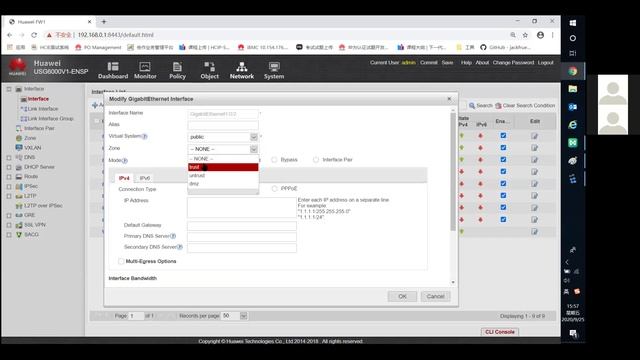Open the CLI Console
The width and height of the screenshot is (640, 360).
point(500,332)
